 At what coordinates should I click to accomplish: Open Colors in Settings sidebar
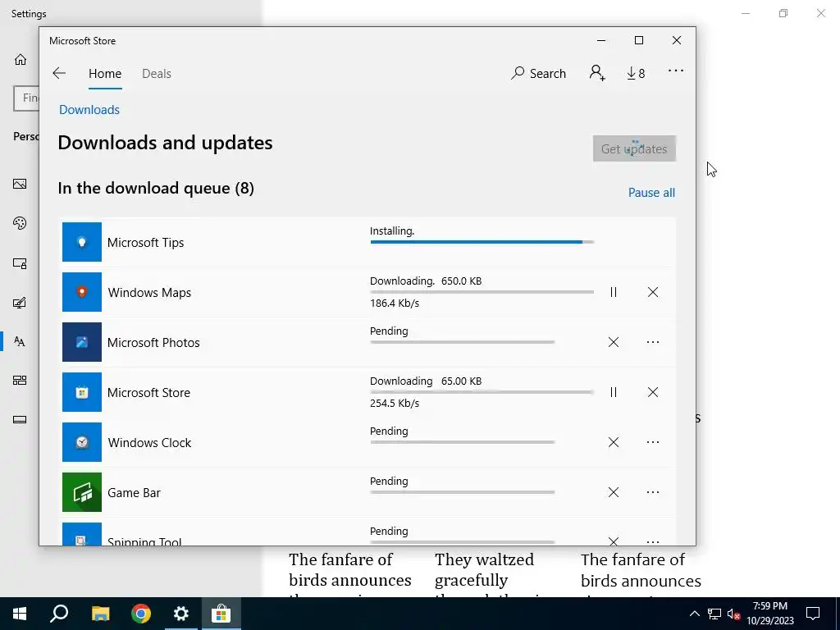(20, 223)
